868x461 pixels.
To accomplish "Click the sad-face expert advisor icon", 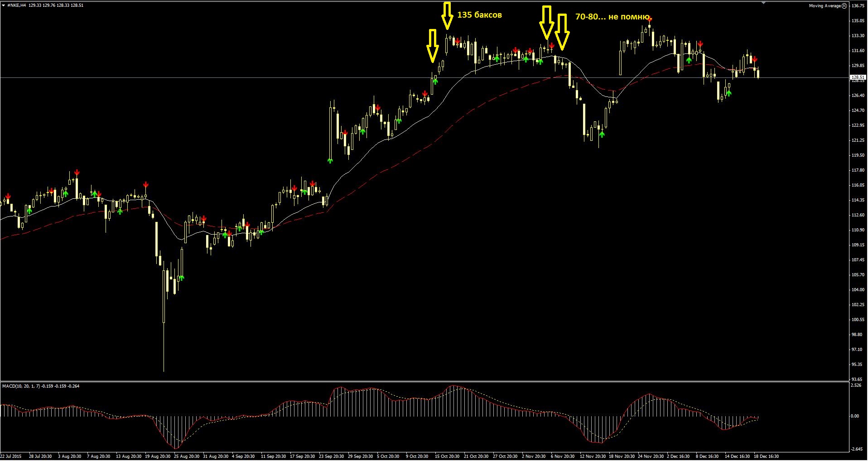I will tap(844, 6).
